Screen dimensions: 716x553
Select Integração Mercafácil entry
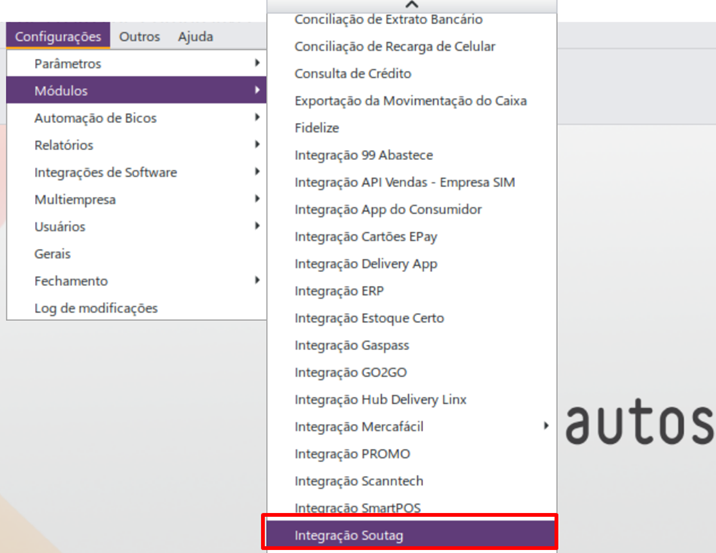tap(412, 427)
